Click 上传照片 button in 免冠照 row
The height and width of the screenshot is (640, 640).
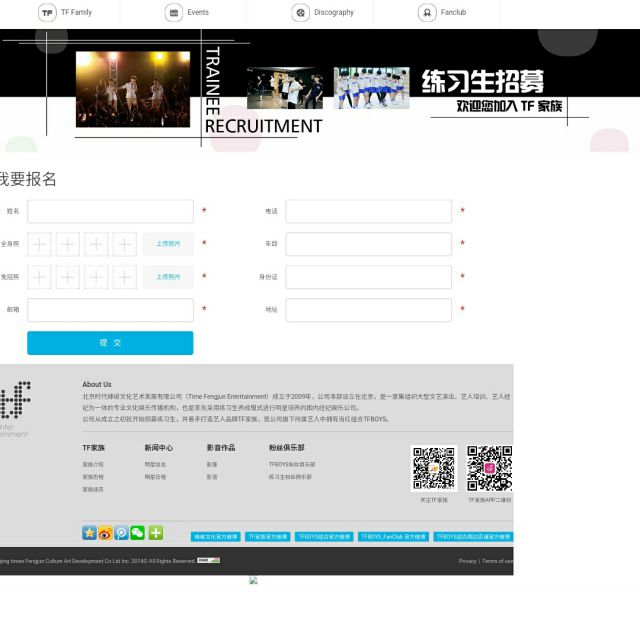click(168, 277)
